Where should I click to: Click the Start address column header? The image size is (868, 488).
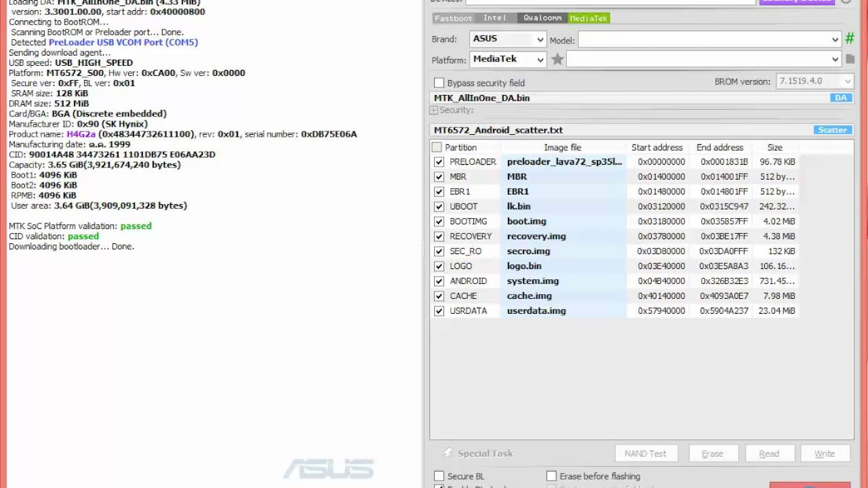pos(657,147)
